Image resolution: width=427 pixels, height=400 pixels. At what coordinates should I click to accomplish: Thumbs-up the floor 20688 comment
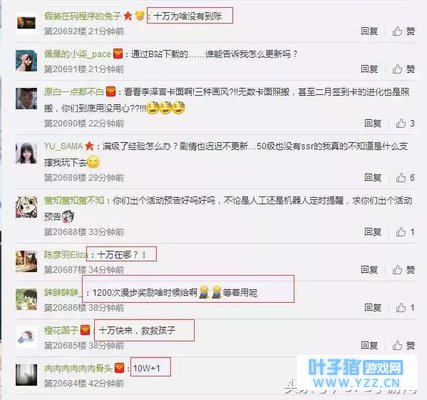[x=405, y=232]
